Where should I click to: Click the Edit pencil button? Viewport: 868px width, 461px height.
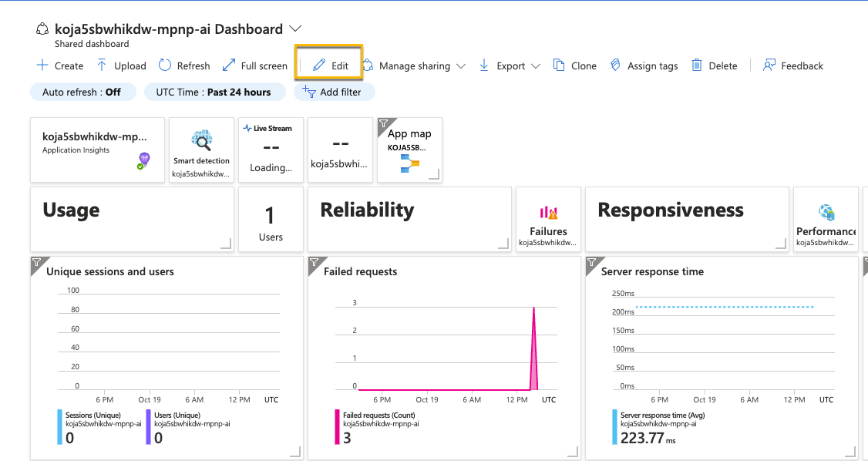tap(331, 66)
